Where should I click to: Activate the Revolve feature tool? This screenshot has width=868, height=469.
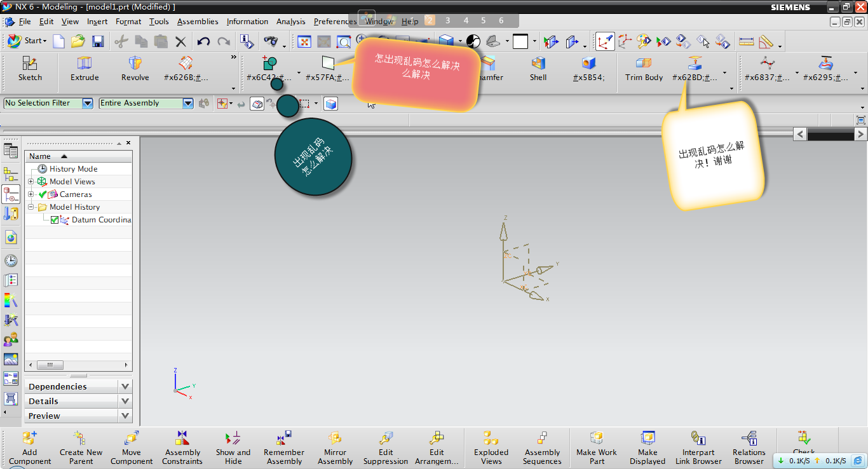(x=135, y=69)
